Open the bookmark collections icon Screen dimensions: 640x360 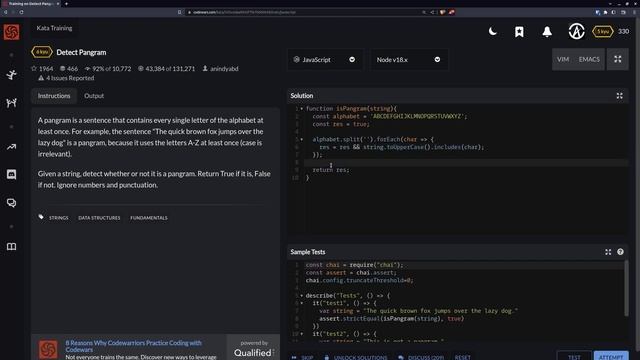point(519,32)
